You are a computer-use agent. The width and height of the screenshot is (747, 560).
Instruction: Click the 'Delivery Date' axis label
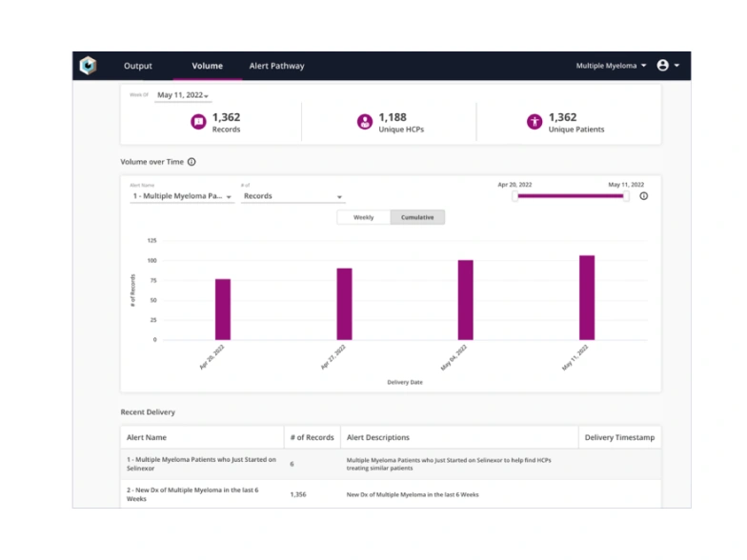tap(405, 382)
